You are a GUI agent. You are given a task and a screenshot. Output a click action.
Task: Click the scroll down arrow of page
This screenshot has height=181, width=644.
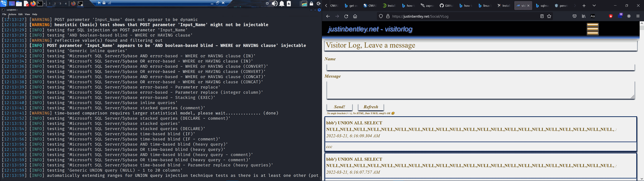[x=641, y=178]
